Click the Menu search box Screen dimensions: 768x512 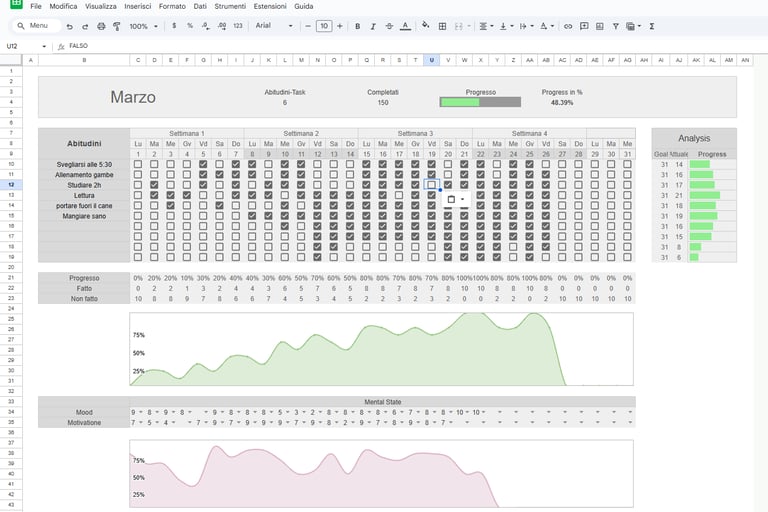point(37,25)
